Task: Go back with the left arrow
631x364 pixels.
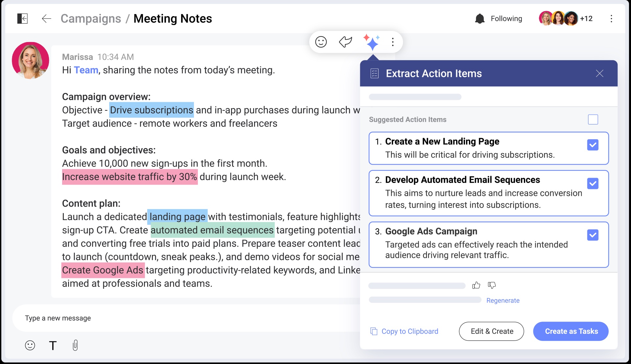Action: [46, 18]
